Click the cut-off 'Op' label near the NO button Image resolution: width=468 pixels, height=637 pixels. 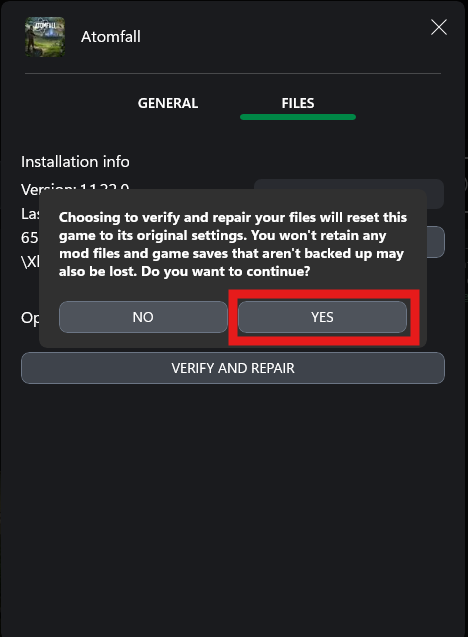point(30,318)
